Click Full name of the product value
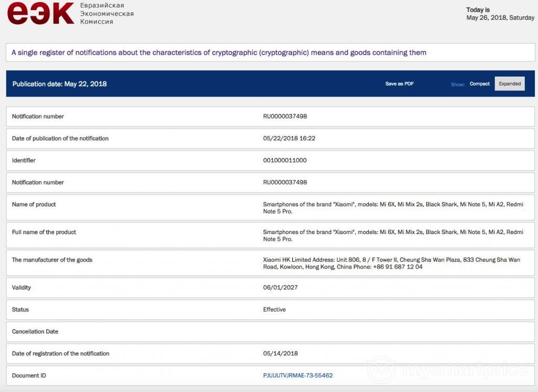 pos(393,236)
